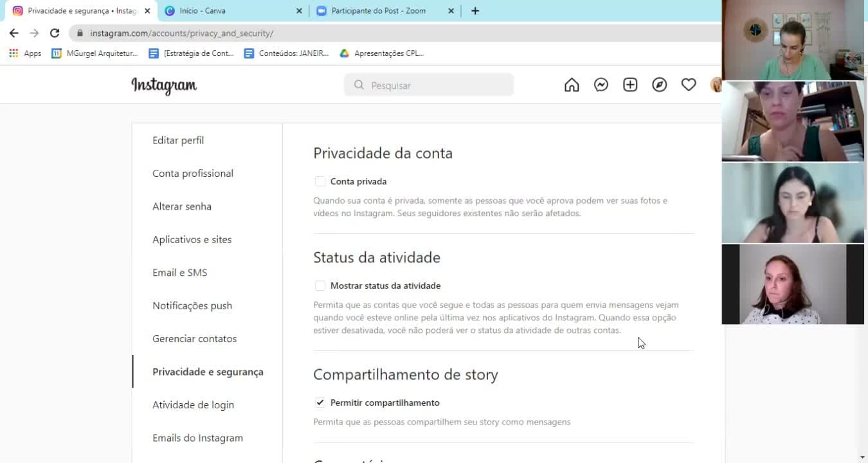Click the padlock site info icon
Image resolution: width=868 pixels, height=463 pixels.
pyautogui.click(x=80, y=33)
